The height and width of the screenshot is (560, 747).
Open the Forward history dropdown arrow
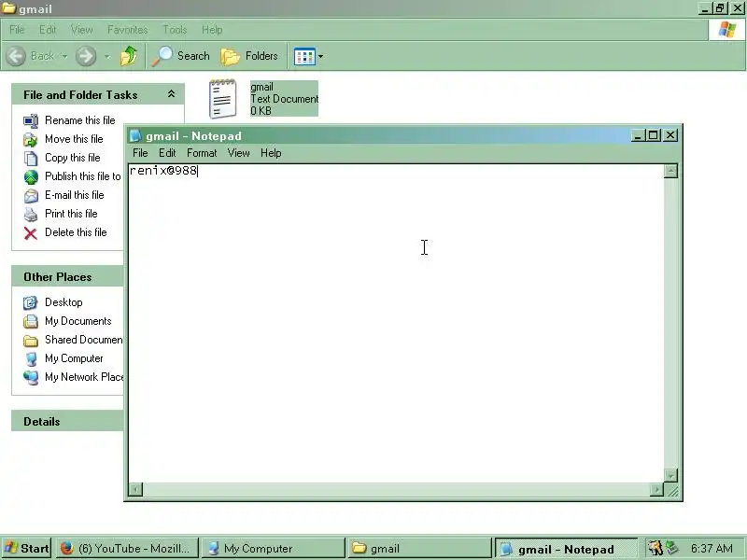point(107,56)
